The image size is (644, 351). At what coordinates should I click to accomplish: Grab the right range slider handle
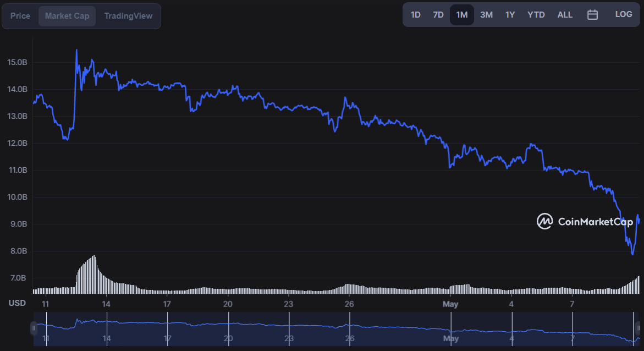tap(639, 328)
